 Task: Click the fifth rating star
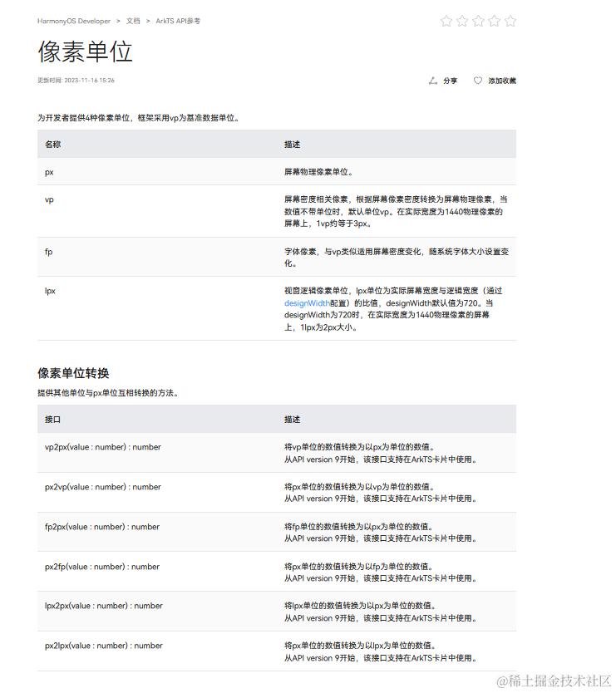(x=510, y=21)
